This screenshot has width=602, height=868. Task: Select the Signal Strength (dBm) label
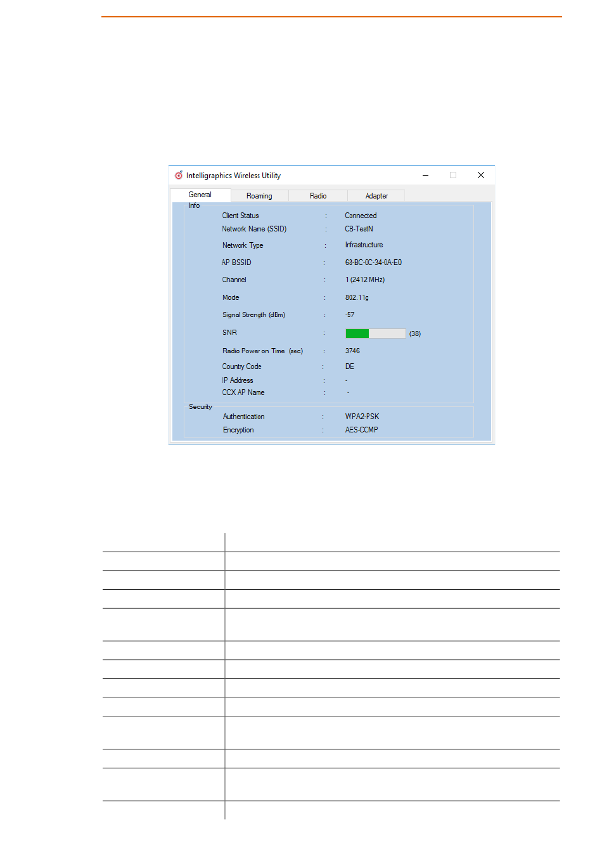(x=253, y=314)
